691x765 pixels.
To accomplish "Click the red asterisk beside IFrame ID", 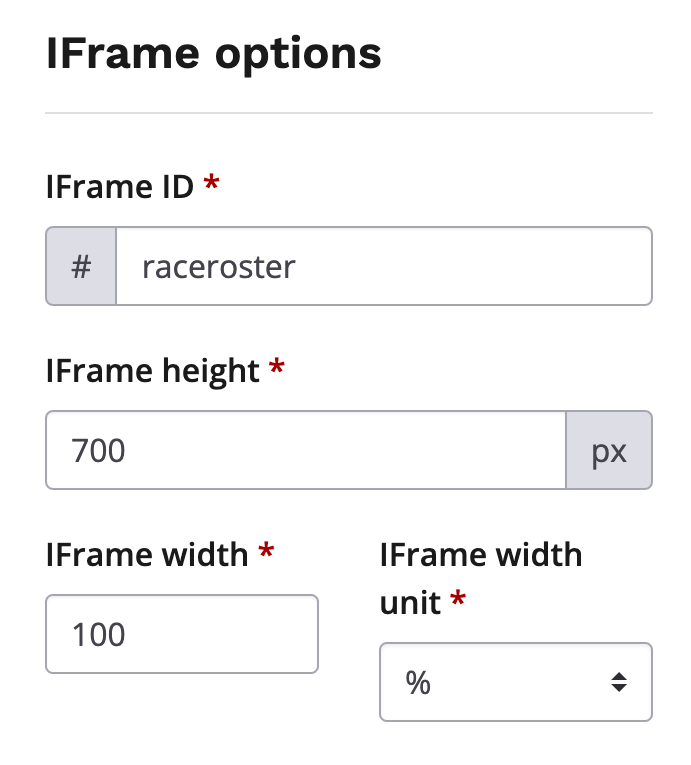I will pyautogui.click(x=211, y=184).
